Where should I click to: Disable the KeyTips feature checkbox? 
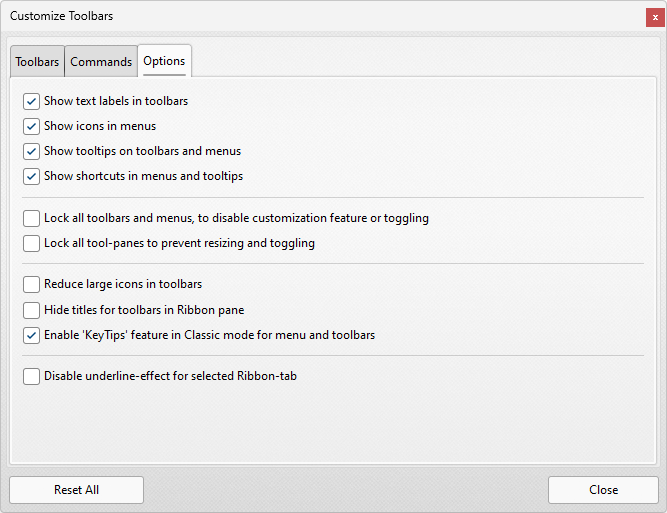[x=32, y=335]
